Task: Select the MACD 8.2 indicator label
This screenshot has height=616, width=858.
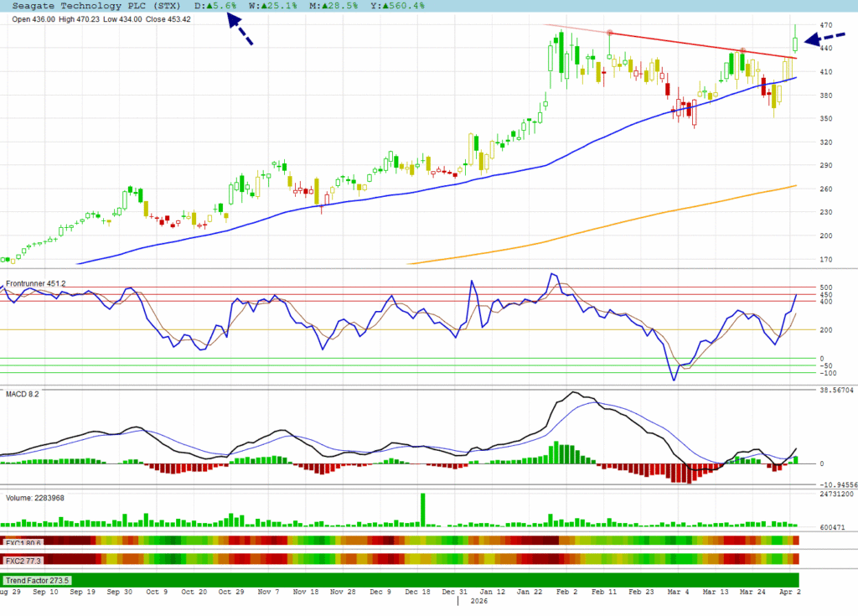Action: [x=23, y=393]
